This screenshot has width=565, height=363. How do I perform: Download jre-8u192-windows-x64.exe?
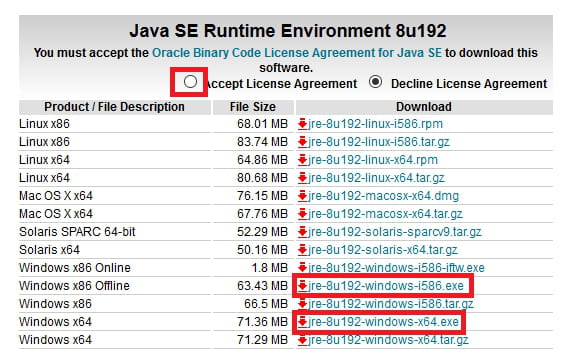(383, 322)
